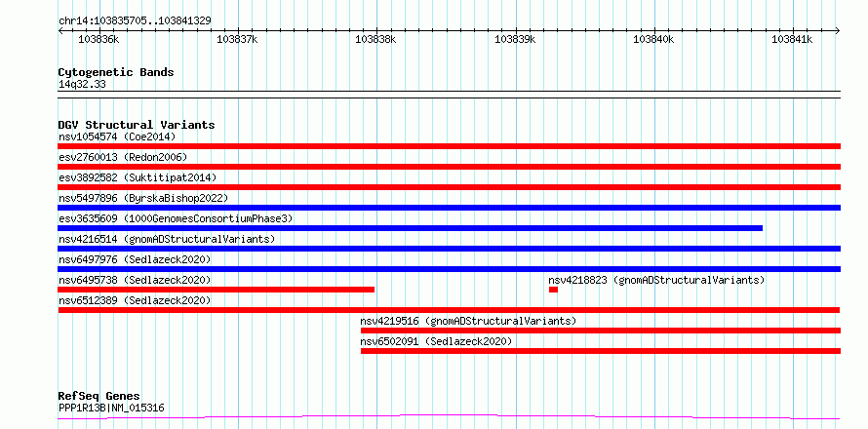The image size is (868, 429).
Task: Click the nsv6512389 (Sedlazeck2020) label
Action: (x=135, y=300)
